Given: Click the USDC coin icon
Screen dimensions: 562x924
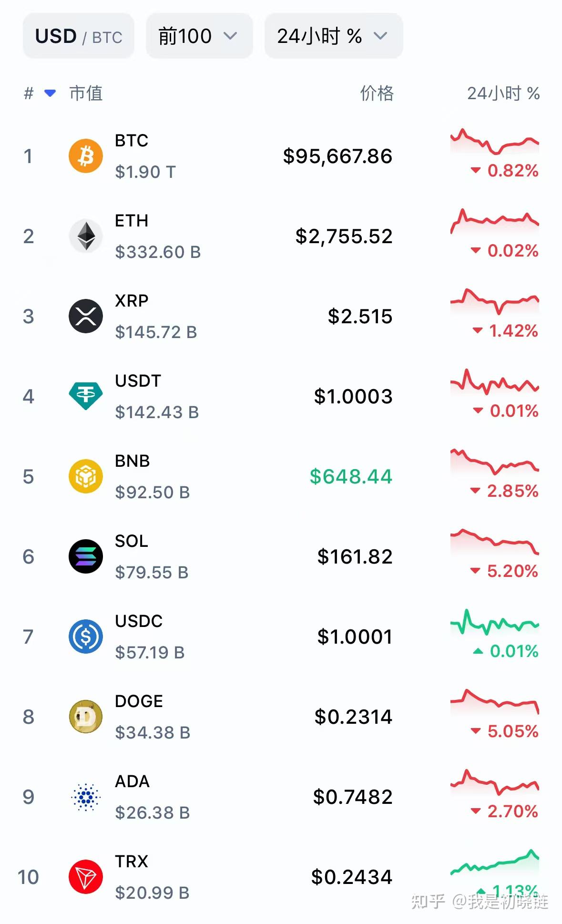Looking at the screenshot, I should (x=86, y=637).
